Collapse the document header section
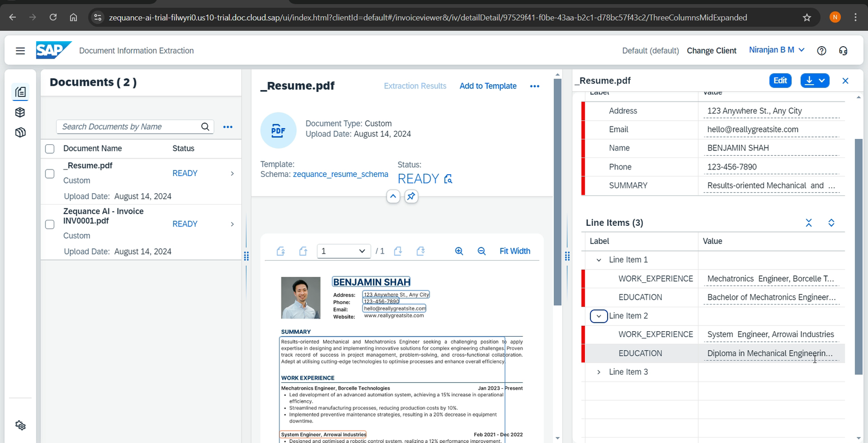 393,196
